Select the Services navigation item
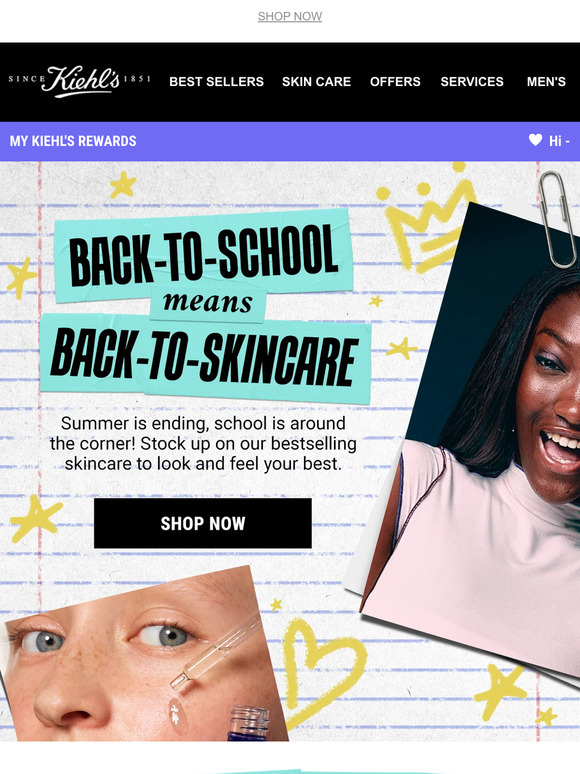The height and width of the screenshot is (774, 580). (472, 81)
